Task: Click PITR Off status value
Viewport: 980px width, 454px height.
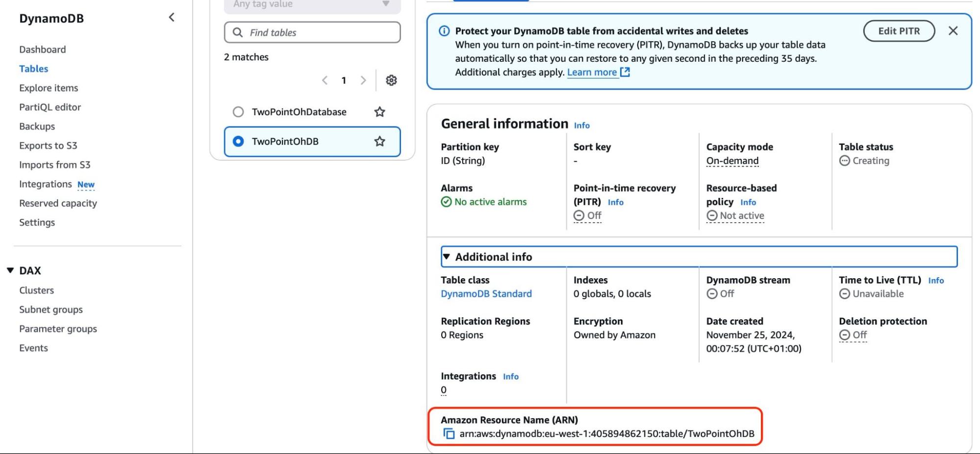Action: [587, 215]
